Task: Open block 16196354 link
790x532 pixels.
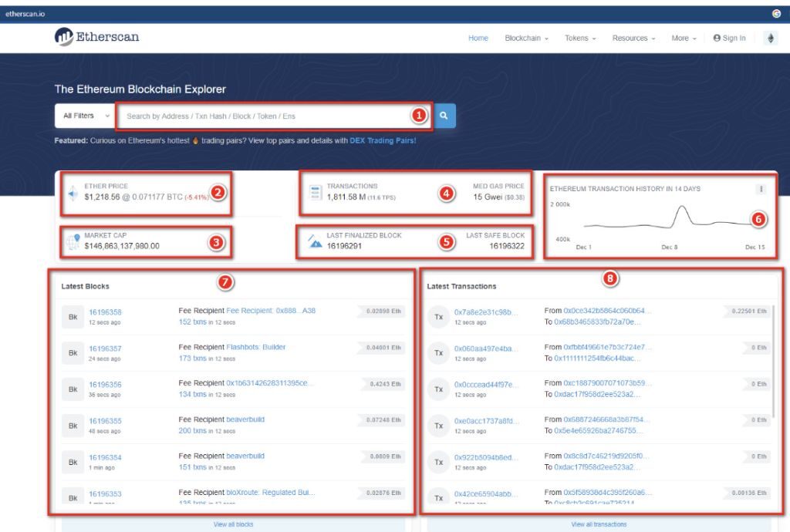Action: click(105, 457)
